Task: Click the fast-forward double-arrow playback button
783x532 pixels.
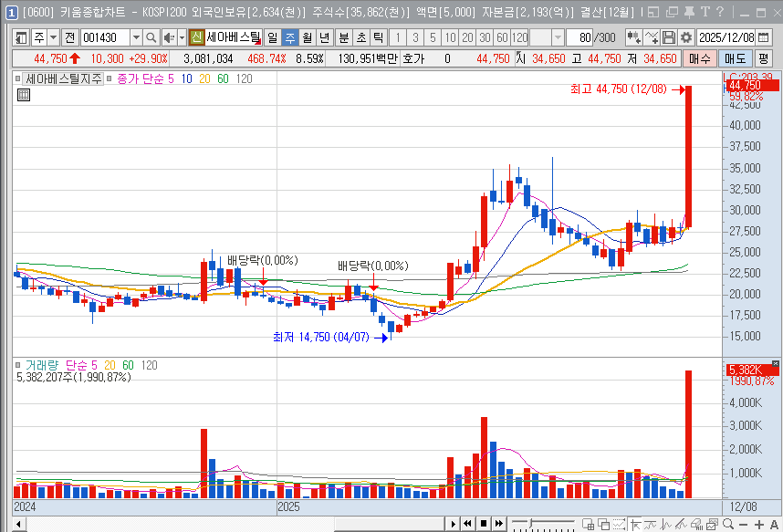Action: (499, 524)
